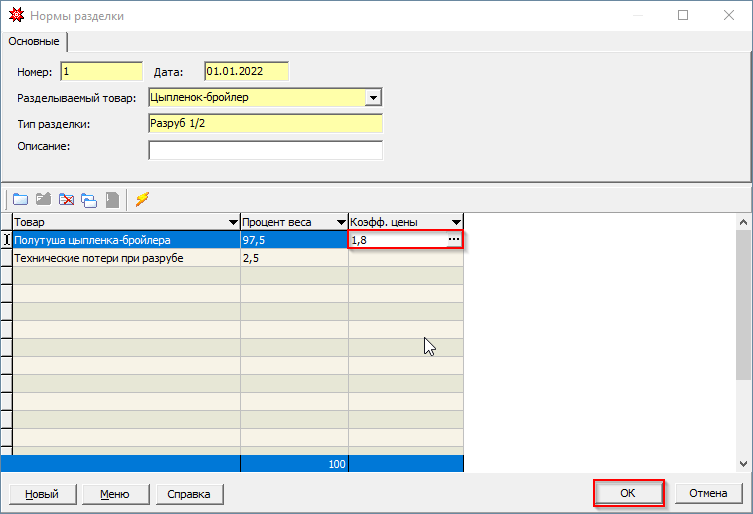Click the Справка help button
Screen dimensions: 753x514
point(189,494)
